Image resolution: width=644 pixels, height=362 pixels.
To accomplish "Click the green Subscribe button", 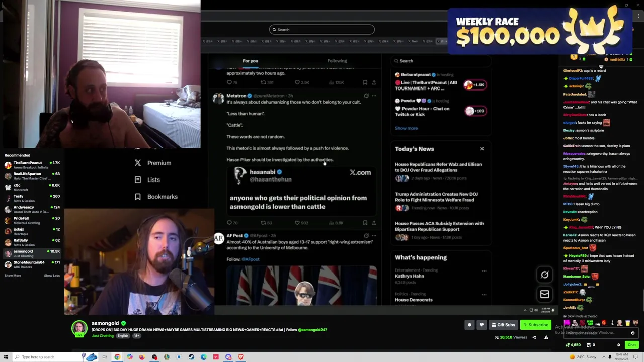I will pyautogui.click(x=535, y=325).
